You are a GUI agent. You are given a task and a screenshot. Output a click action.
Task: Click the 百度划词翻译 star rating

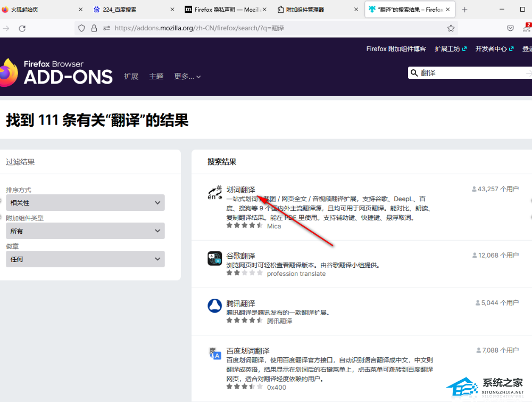(x=244, y=387)
